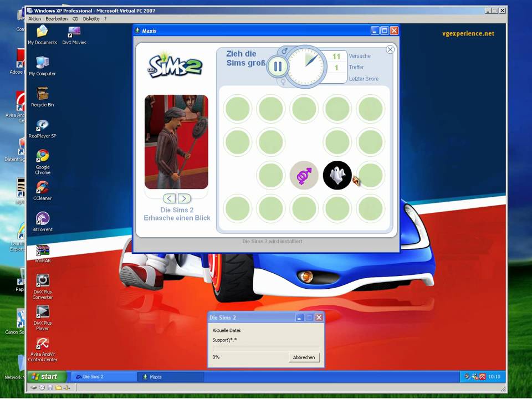
Task: Click the Versuche counter showing 11
Action: tap(336, 57)
